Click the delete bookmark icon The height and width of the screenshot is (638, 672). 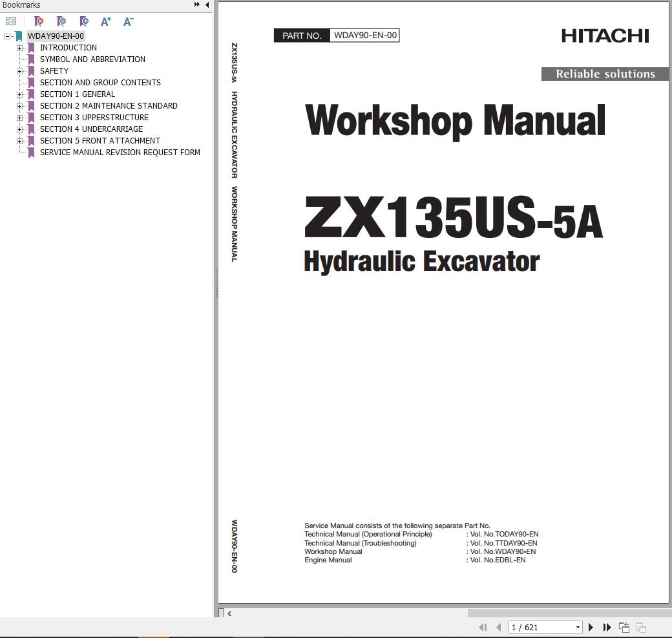click(x=39, y=21)
